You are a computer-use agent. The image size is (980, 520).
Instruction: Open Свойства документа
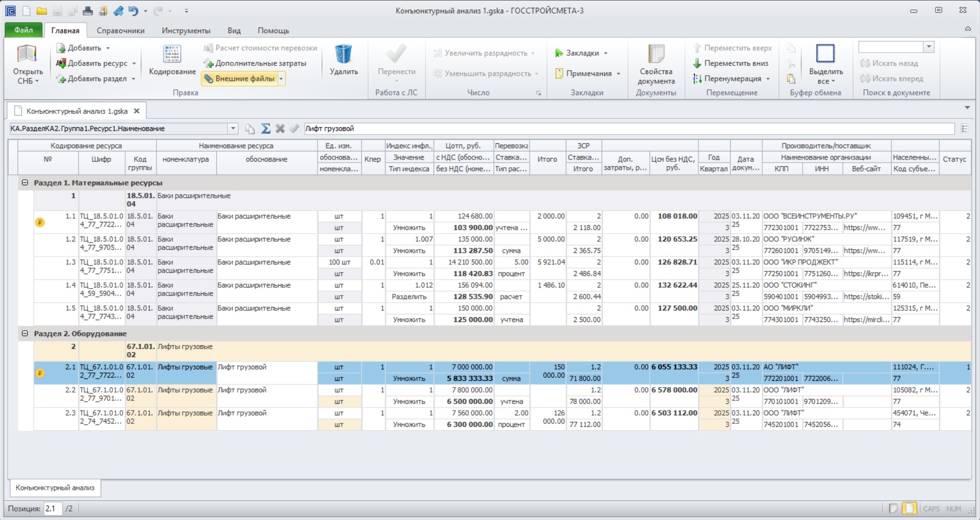[x=656, y=64]
